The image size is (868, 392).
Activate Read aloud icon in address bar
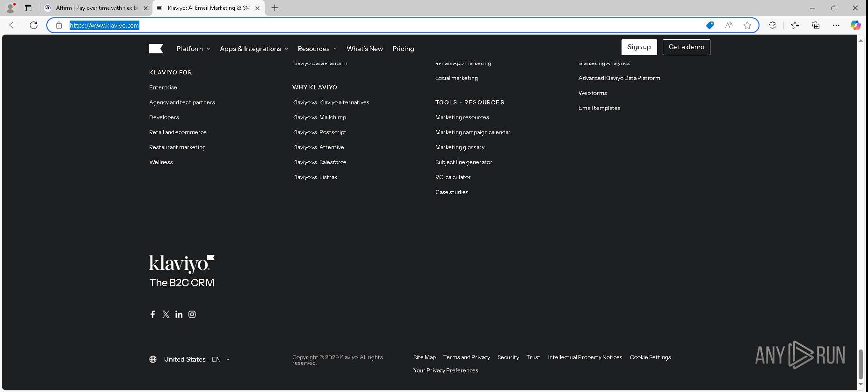click(x=729, y=25)
